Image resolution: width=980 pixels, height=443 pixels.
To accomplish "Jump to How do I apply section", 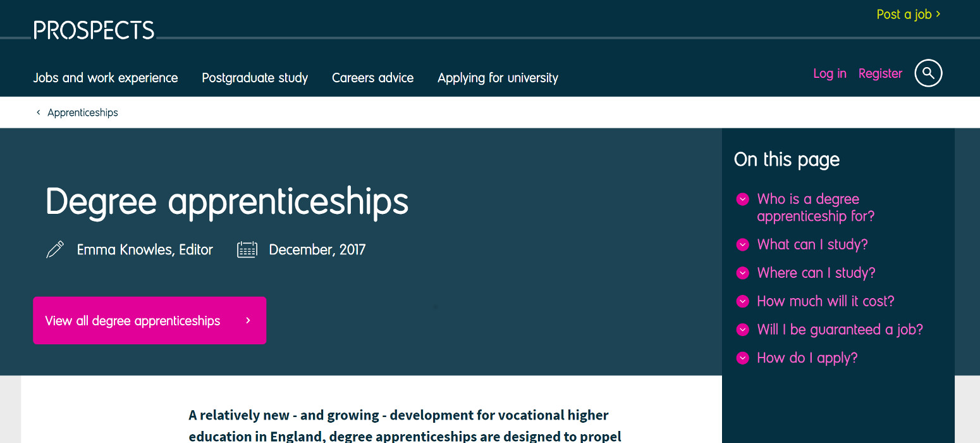I will (x=807, y=358).
